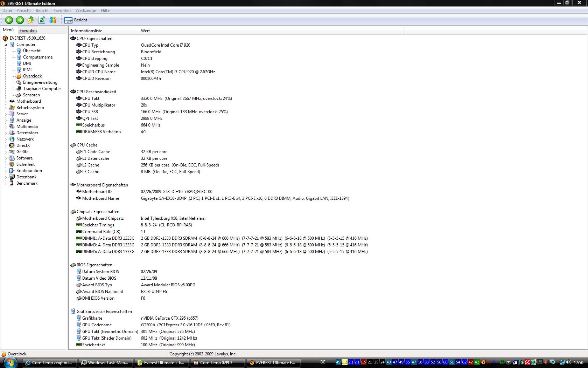Select DMI in the tree
Screen dimensions: 588x368
tap(27, 63)
